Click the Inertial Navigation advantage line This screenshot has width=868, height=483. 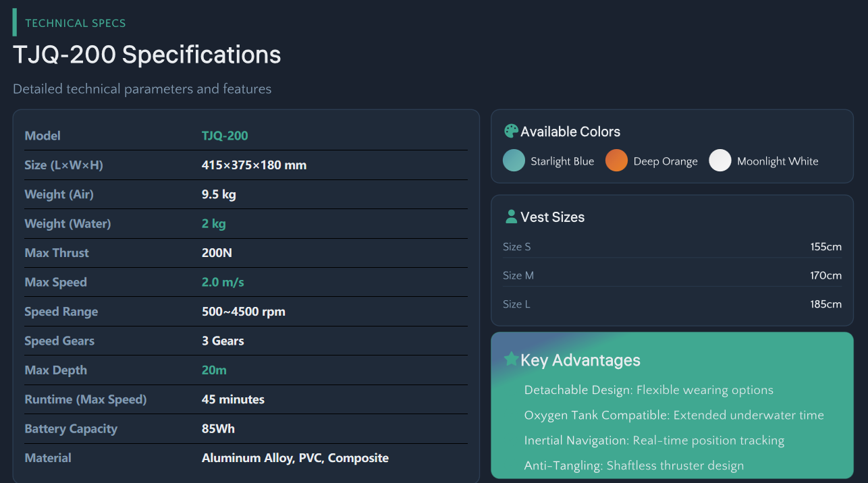[x=653, y=441]
